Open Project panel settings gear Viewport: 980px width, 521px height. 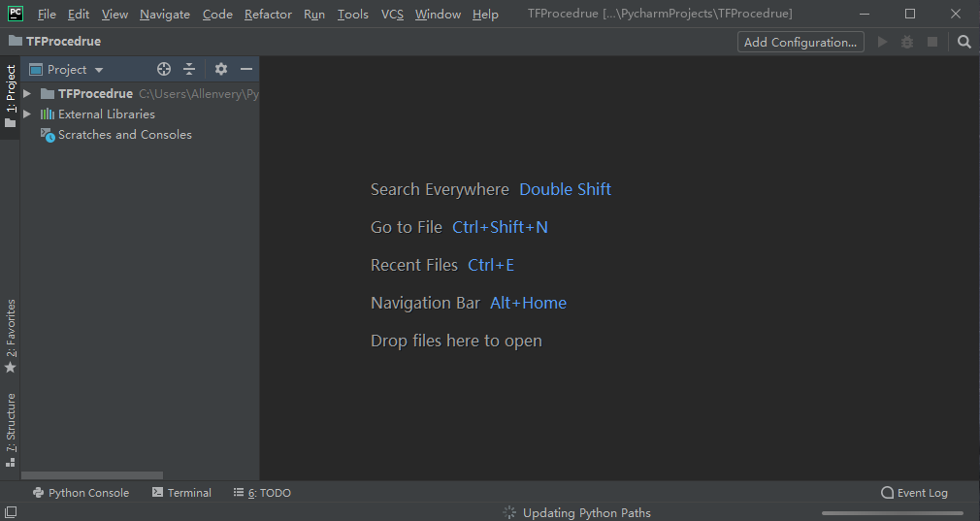click(221, 69)
